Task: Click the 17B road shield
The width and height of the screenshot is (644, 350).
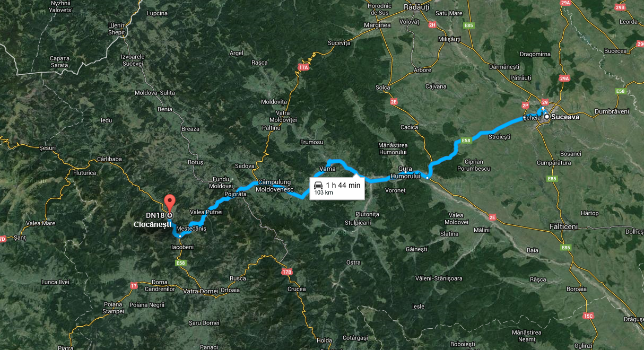Action: click(x=286, y=272)
